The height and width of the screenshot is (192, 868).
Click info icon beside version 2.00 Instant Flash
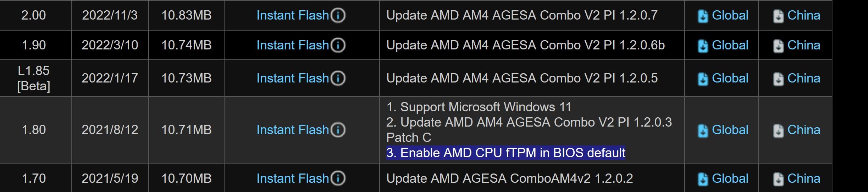tap(338, 15)
